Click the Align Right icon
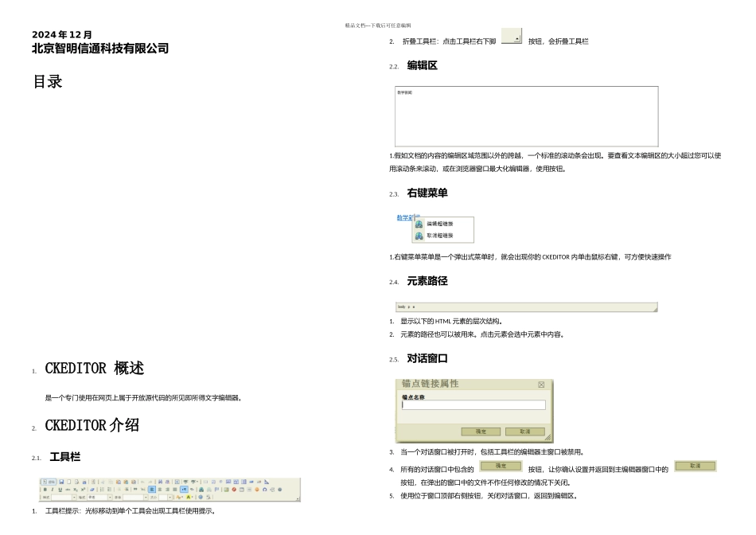The image size is (756, 535). pos(167,490)
